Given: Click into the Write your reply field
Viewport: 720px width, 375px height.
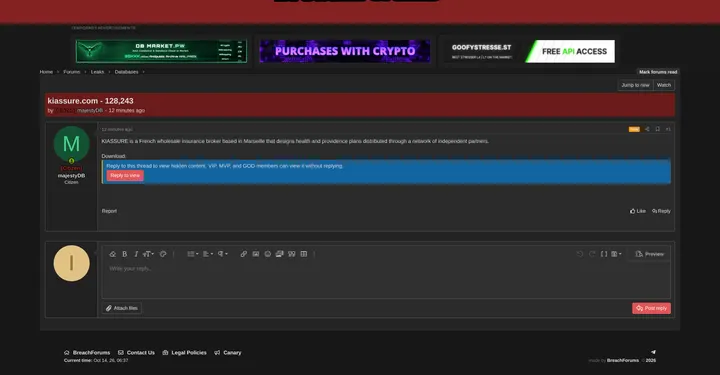Looking at the screenshot, I should [x=386, y=280].
